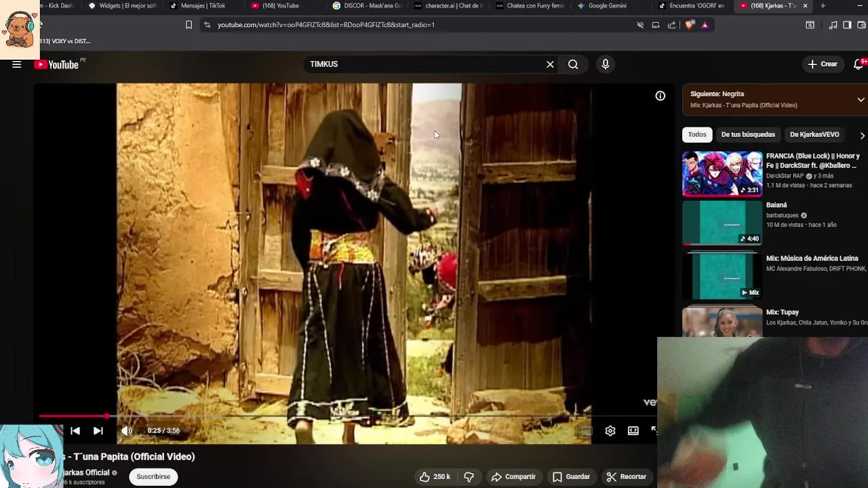Click the search magnifier button

[573, 64]
